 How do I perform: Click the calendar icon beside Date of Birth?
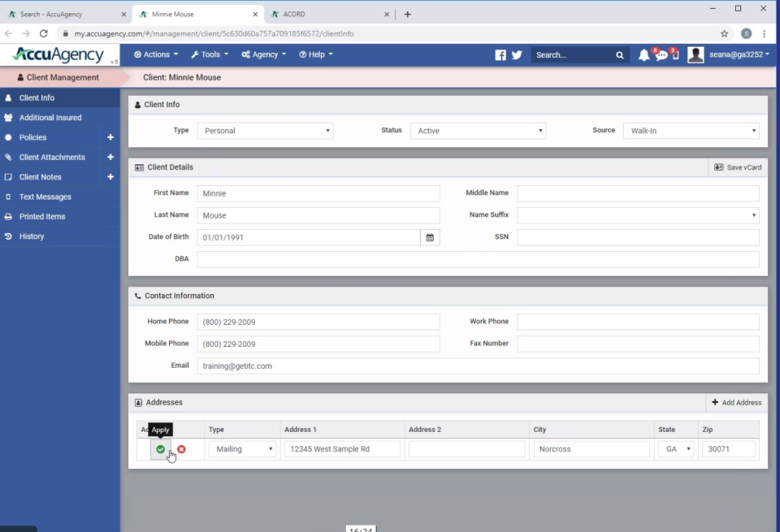pyautogui.click(x=431, y=236)
